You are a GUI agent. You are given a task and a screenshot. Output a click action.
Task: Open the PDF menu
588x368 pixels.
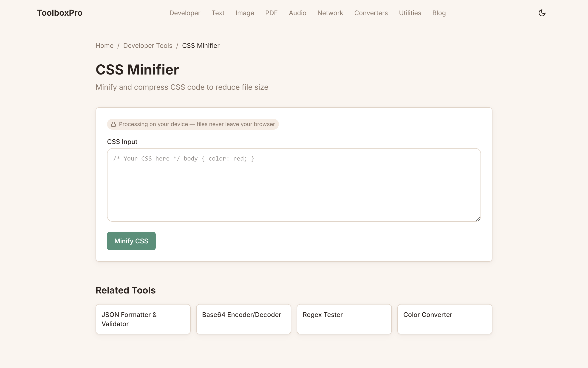coord(271,13)
